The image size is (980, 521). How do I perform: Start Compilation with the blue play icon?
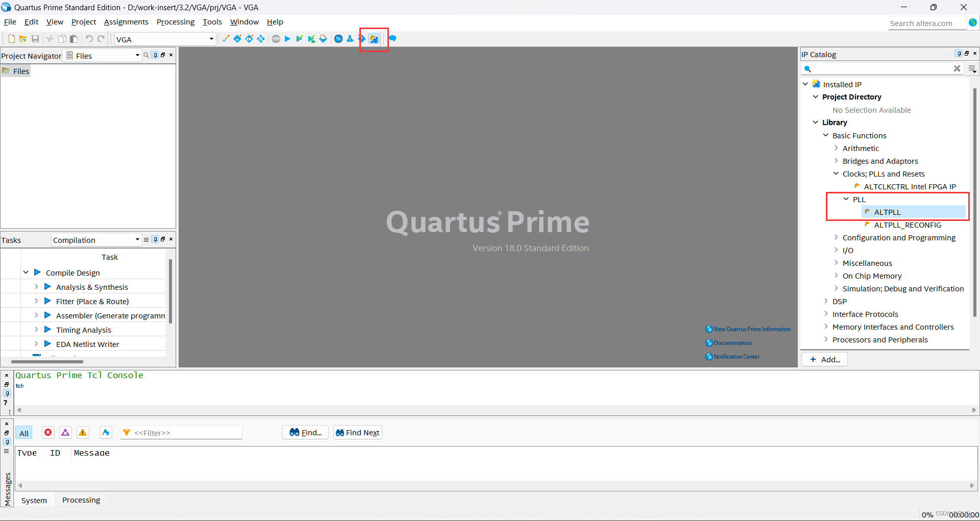287,39
